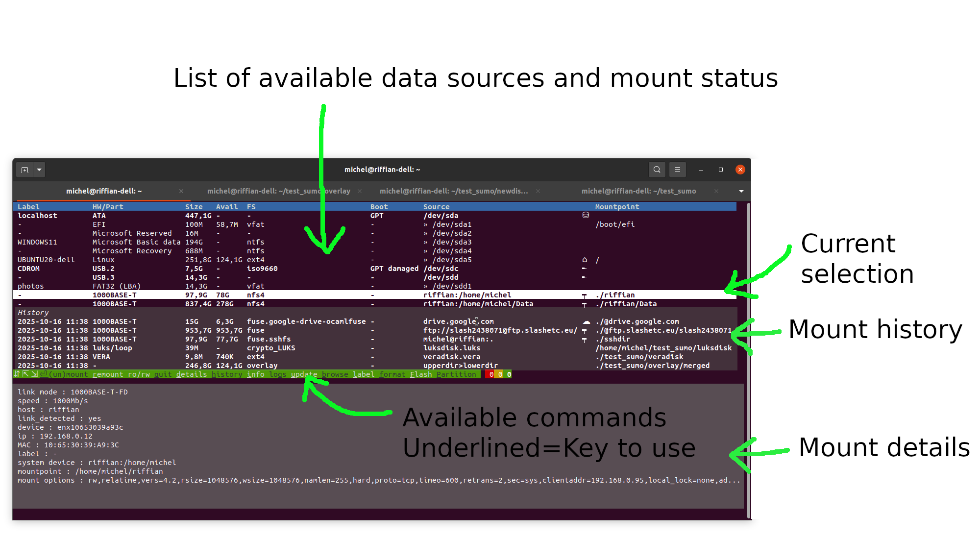
Task: Select the crypto_LUKS luksdisk.luks history row
Action: (375, 348)
